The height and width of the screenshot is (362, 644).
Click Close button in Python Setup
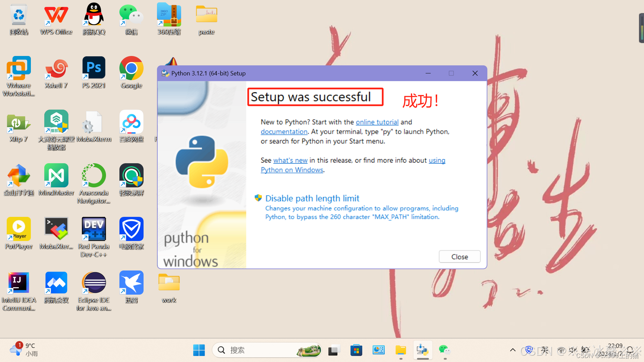[x=460, y=257]
